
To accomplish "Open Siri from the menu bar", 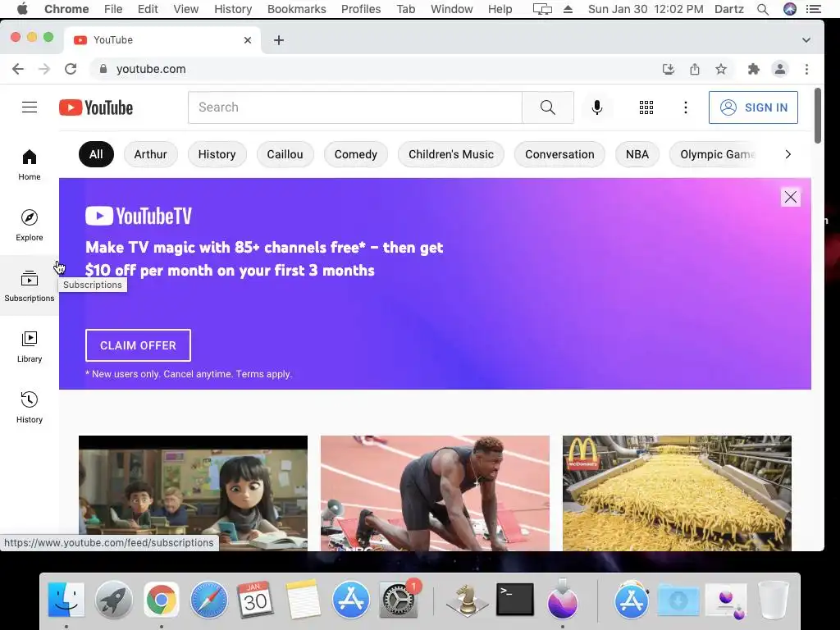I will [x=790, y=9].
